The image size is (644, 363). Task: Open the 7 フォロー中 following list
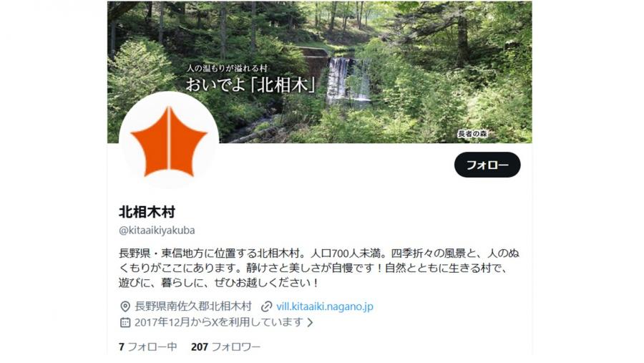(x=148, y=347)
